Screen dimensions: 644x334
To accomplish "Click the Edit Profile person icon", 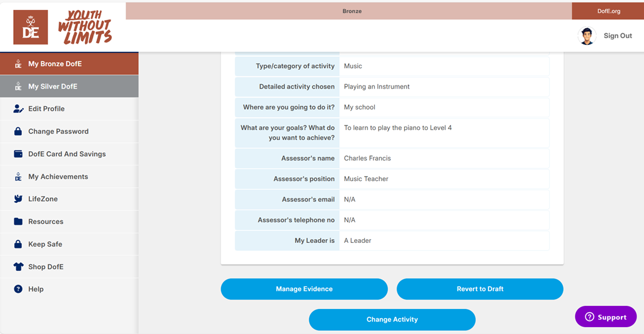I will [18, 109].
